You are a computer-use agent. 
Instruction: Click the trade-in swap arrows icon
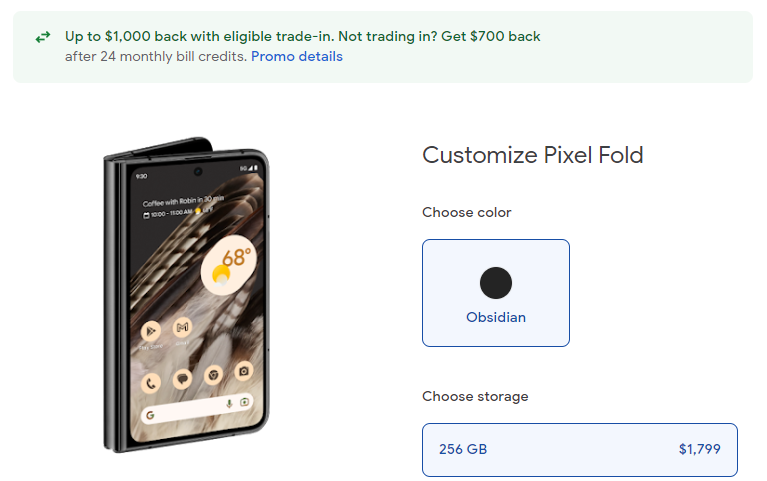pyautogui.click(x=42, y=37)
